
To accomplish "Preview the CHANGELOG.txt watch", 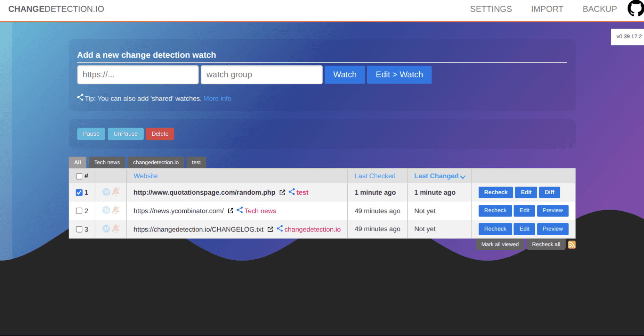I will pyautogui.click(x=552, y=229).
